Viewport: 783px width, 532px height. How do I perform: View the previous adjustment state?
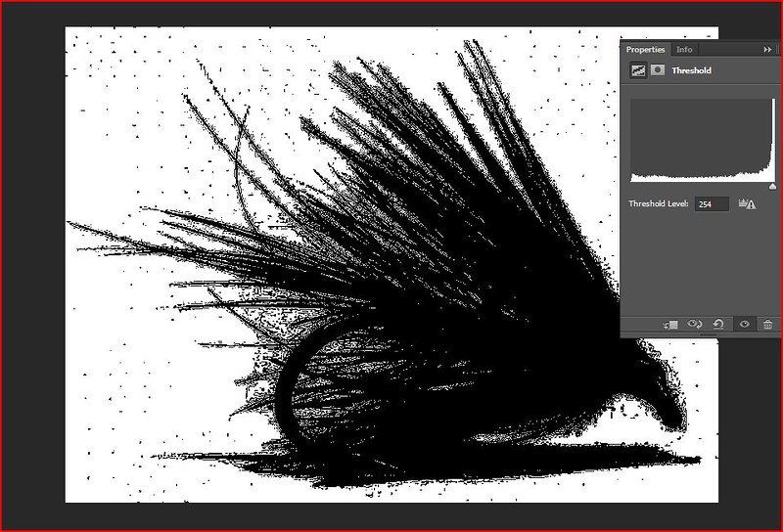(x=695, y=324)
